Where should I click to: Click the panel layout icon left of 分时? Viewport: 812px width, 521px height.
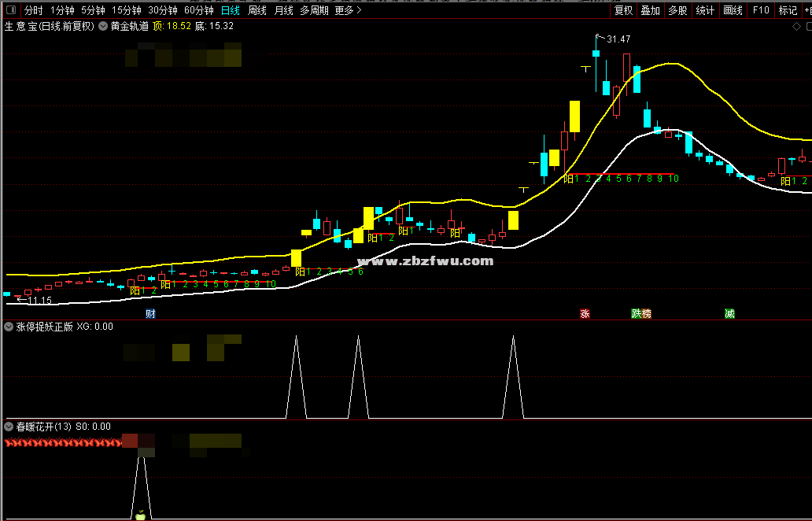11,10
